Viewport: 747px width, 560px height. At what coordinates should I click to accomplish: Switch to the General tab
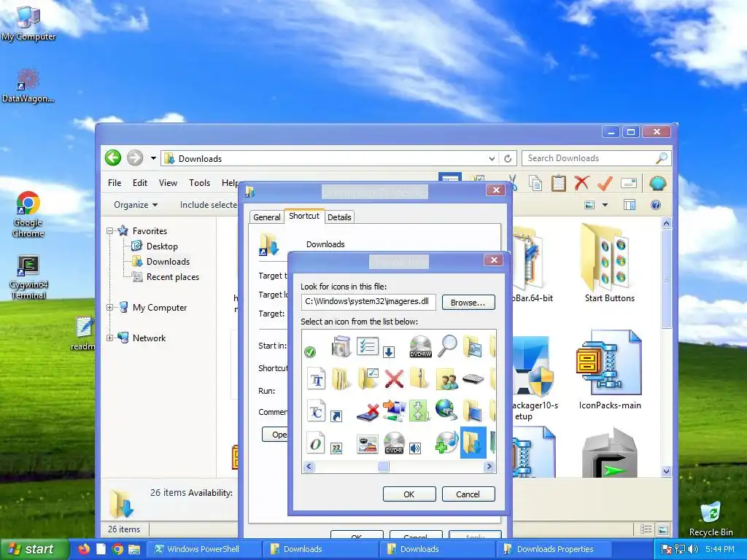click(267, 217)
